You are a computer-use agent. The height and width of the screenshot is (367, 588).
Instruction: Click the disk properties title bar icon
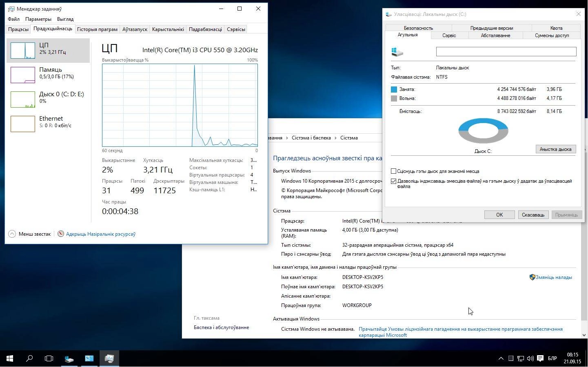pos(389,14)
